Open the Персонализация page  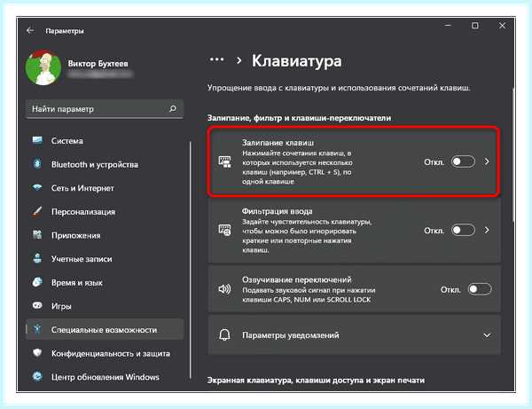pyautogui.click(x=105, y=211)
